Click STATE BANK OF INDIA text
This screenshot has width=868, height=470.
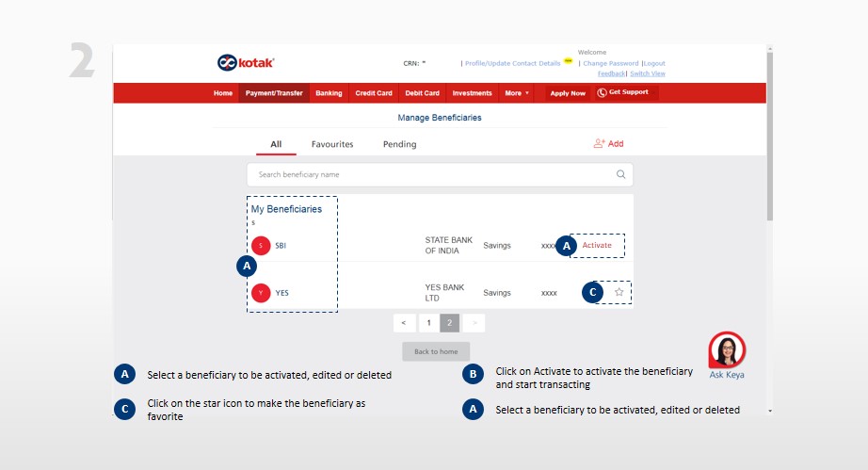[448, 245]
